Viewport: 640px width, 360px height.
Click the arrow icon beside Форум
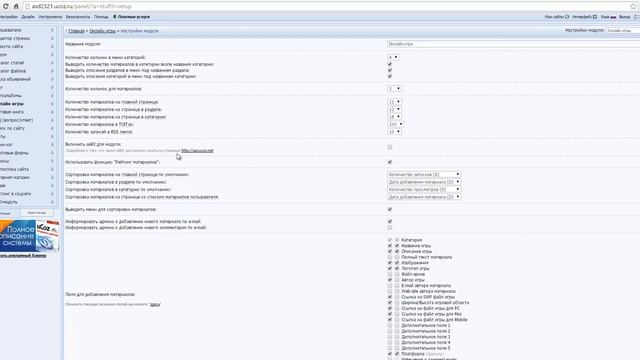coord(52,55)
